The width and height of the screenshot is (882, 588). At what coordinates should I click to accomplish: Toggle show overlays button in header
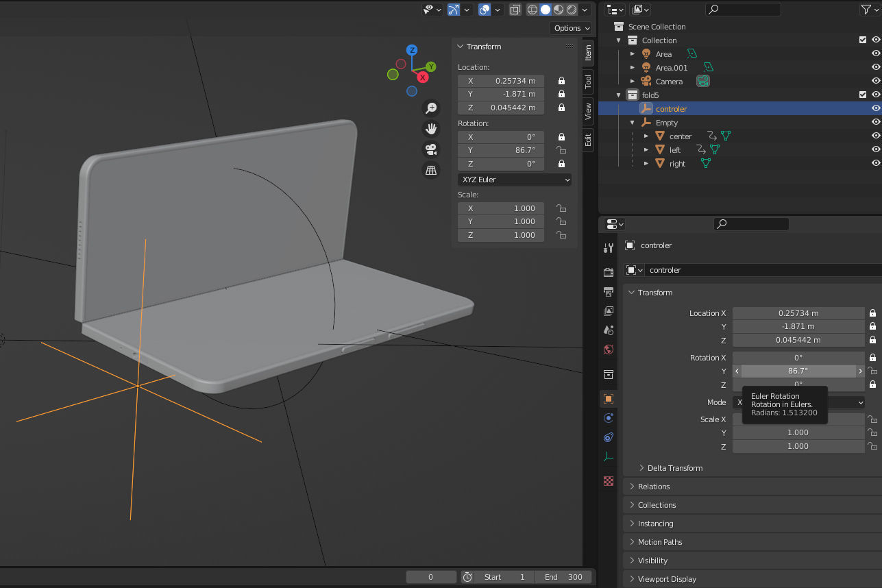pos(485,10)
